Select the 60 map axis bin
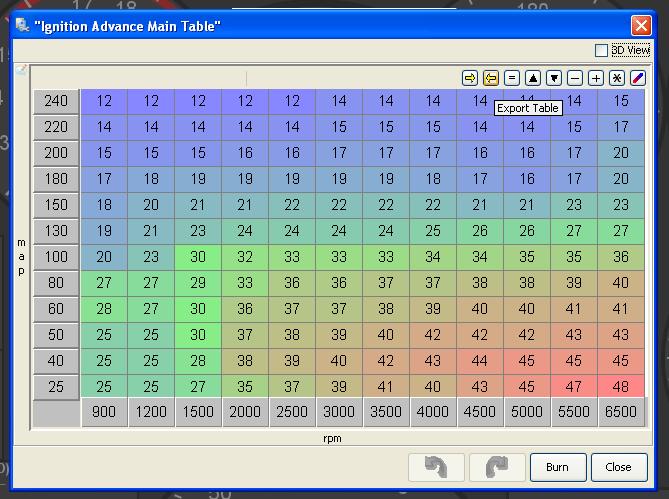Image resolution: width=669 pixels, height=499 pixels. click(x=56, y=309)
